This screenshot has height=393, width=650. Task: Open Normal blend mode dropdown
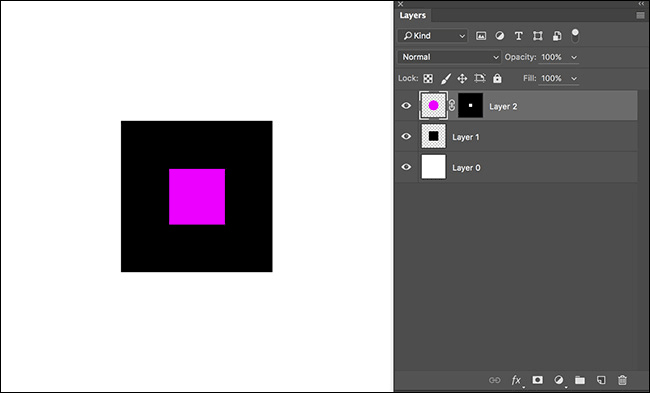point(449,57)
